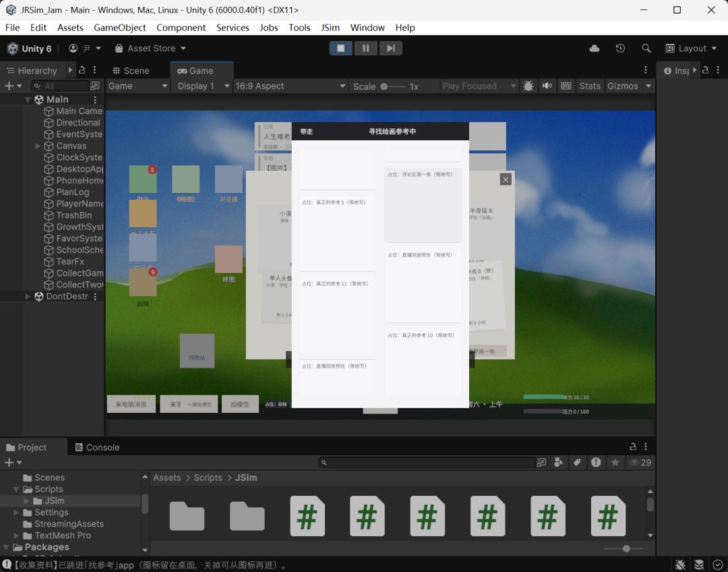Open the Layout dropdown
728x572 pixels.
[x=691, y=49]
